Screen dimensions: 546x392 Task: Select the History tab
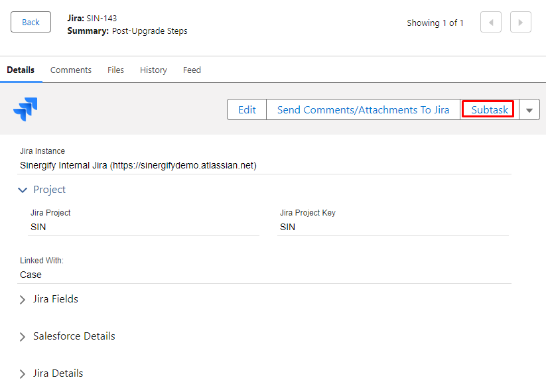[153, 70]
